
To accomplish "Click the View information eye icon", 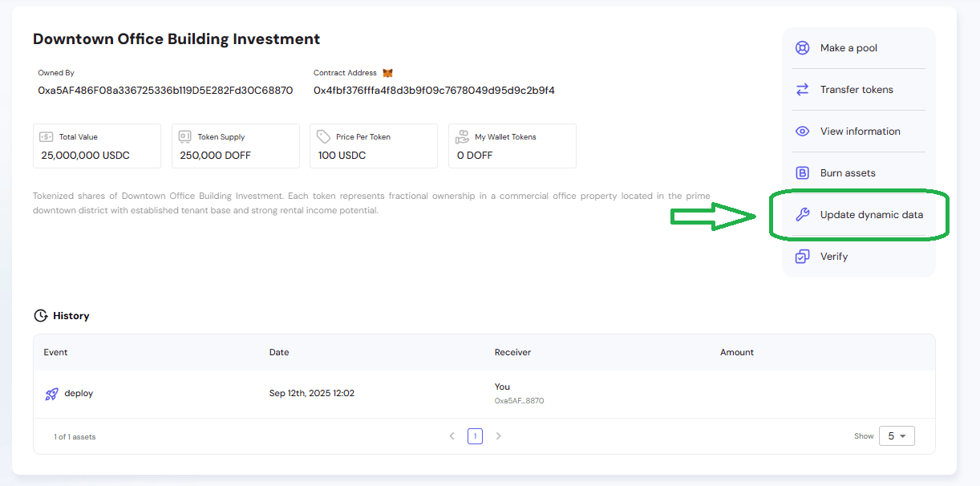I will 802,132.
